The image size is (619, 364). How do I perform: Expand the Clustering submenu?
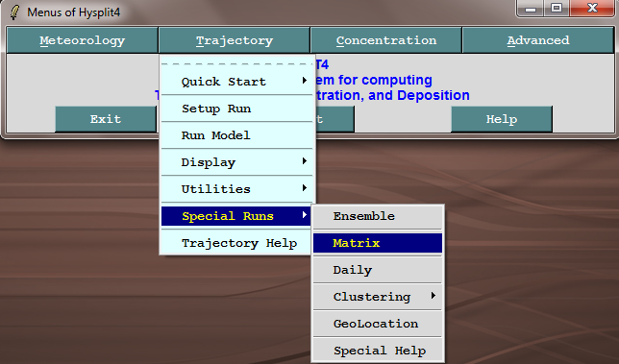tap(378, 297)
